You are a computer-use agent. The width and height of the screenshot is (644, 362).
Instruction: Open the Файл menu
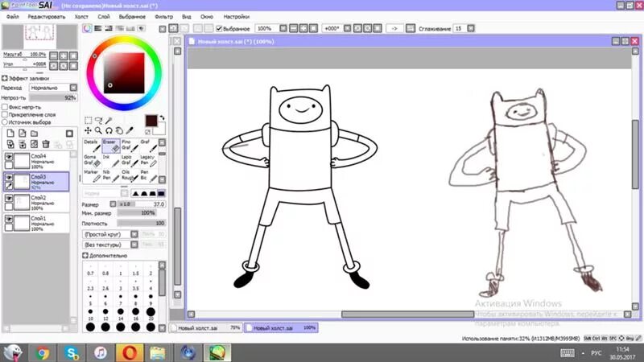point(13,17)
